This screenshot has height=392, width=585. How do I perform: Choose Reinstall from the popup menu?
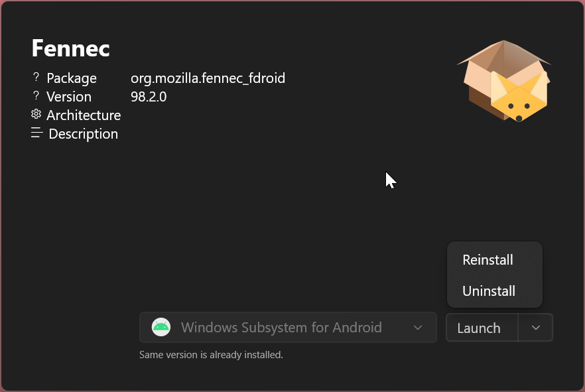click(487, 260)
